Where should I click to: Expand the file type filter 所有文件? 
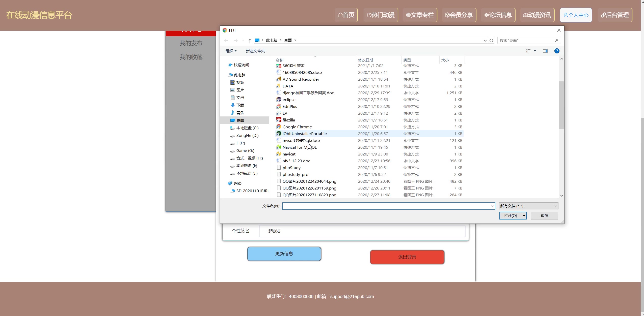pyautogui.click(x=528, y=206)
